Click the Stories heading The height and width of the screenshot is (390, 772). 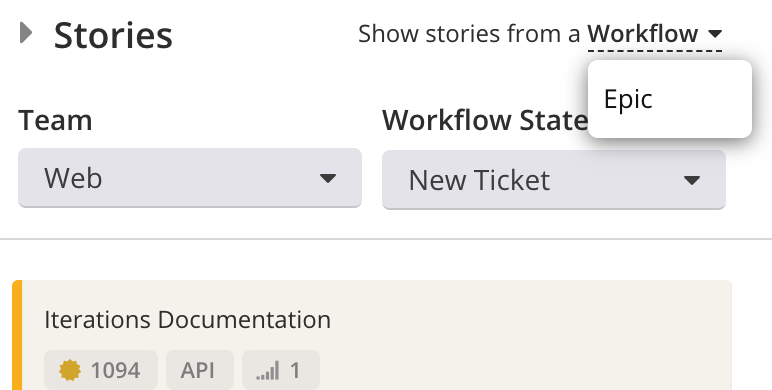click(x=113, y=35)
